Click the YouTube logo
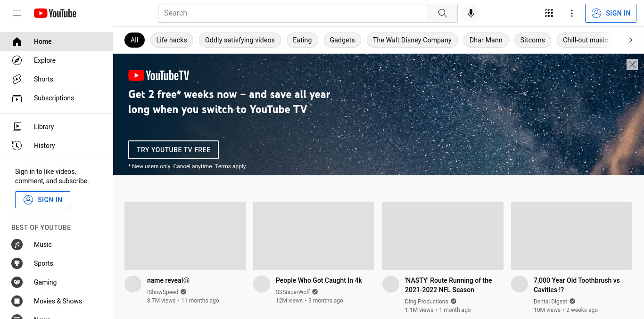The width and height of the screenshot is (644, 319). pos(55,13)
